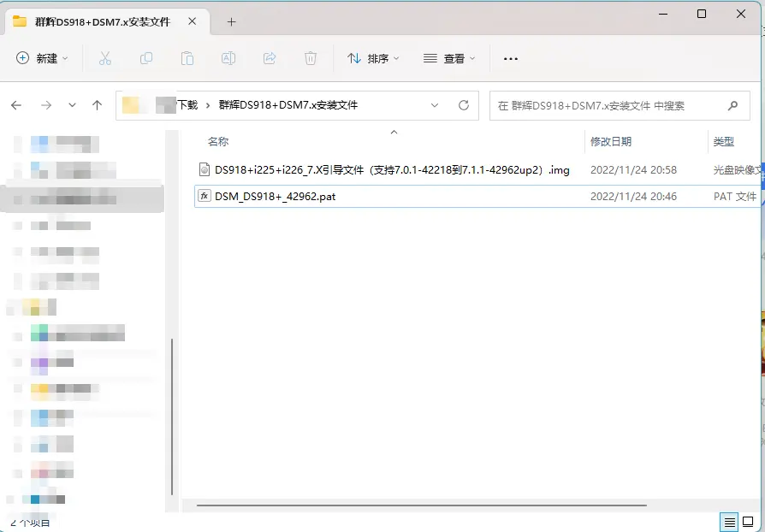Click the navigation pane vertical scrollbar
Image resolution: width=765 pixels, height=532 pixels.
coord(172,417)
